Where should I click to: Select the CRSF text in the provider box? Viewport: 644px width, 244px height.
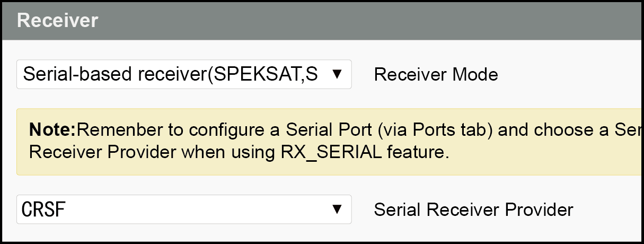[44, 210]
